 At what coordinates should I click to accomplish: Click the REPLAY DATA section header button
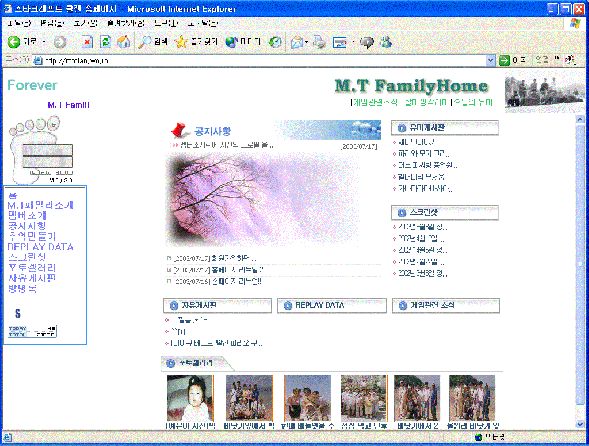coord(332,305)
